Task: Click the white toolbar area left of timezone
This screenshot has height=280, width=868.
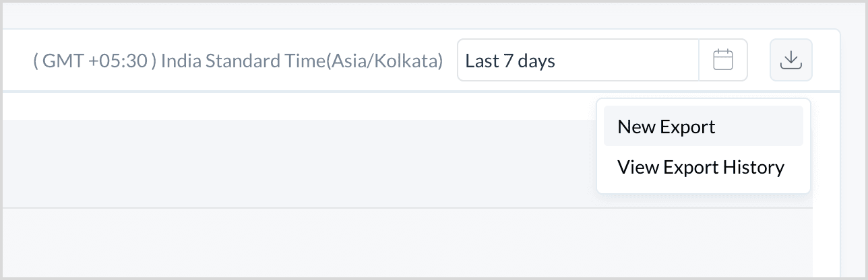Action: click(x=16, y=61)
